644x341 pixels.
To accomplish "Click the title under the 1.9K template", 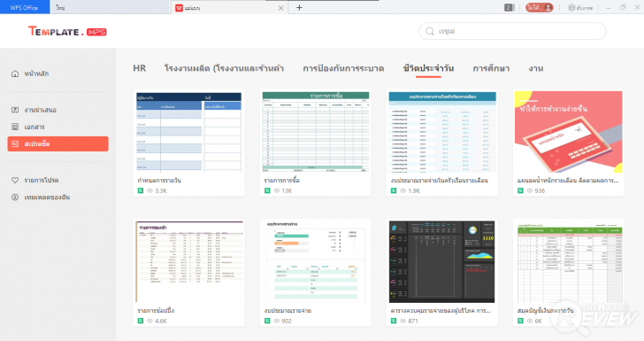I will 439,180.
